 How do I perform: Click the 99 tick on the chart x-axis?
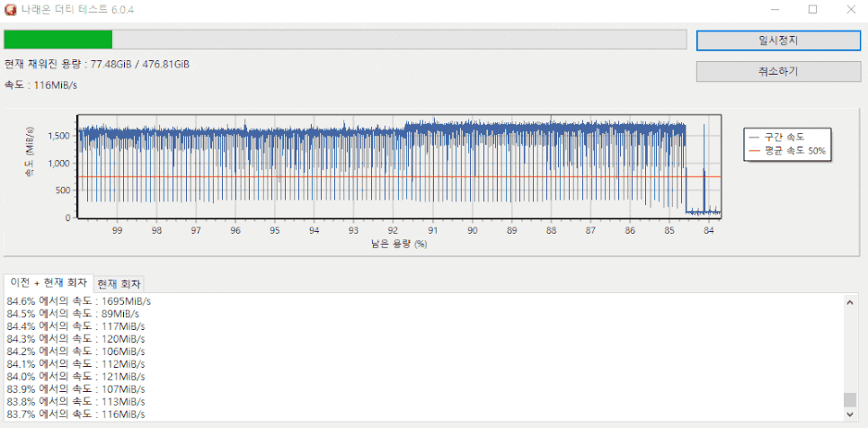tap(117, 229)
